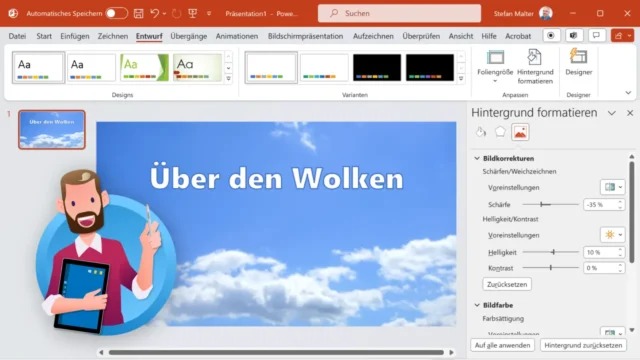Open the comments speech-bubble icon
The height and width of the screenshot is (360, 640).
click(x=596, y=36)
